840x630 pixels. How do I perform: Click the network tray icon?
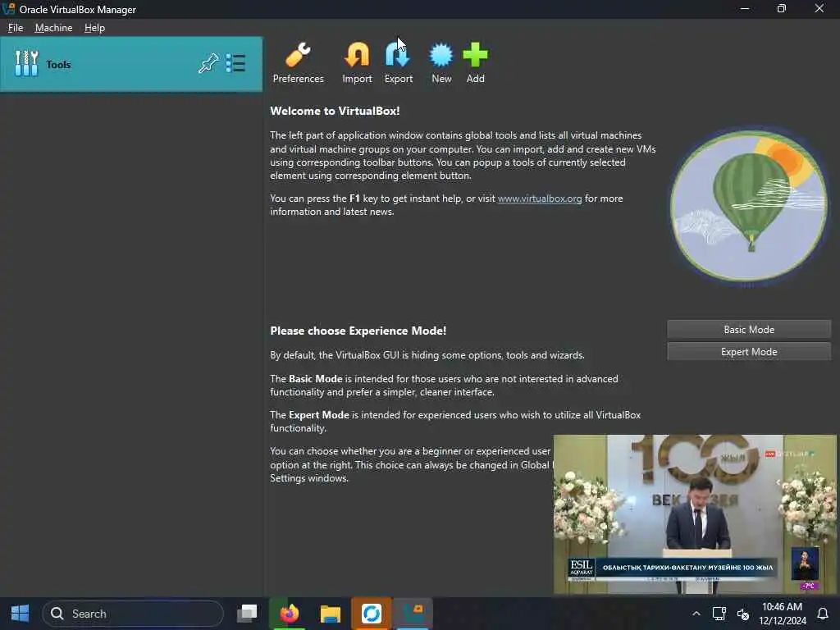pyautogui.click(x=719, y=614)
